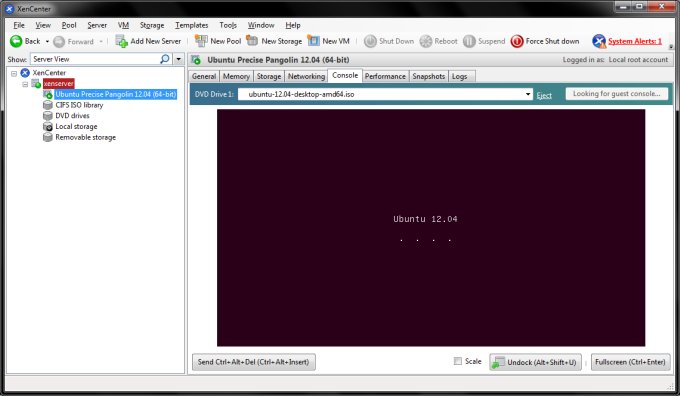Select the Removable storage label
The width and height of the screenshot is (680, 396).
tap(85, 137)
